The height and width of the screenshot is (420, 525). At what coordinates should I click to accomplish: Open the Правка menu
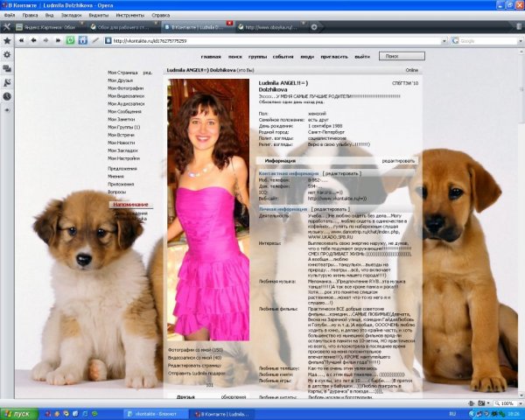[x=30, y=15]
